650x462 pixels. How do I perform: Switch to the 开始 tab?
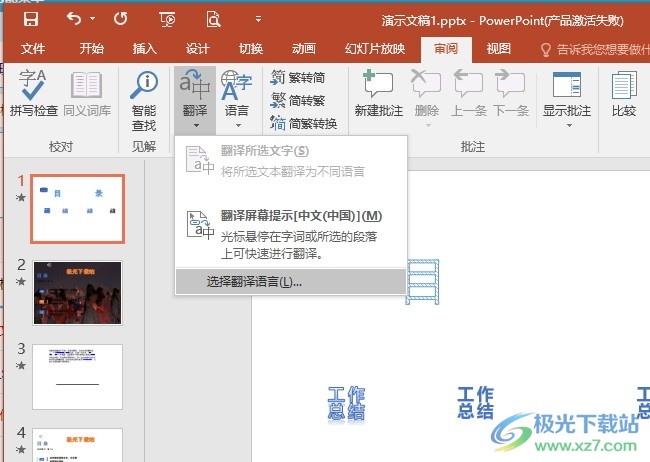pyautogui.click(x=92, y=49)
